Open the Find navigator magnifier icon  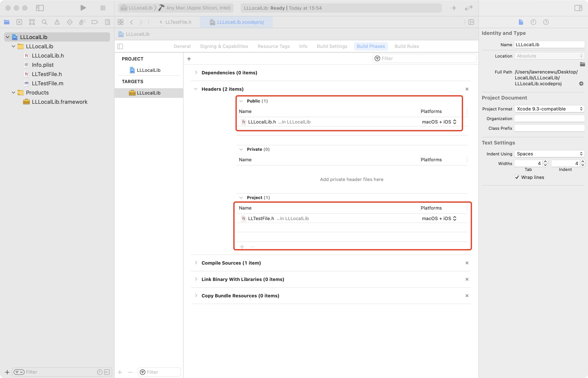point(45,22)
